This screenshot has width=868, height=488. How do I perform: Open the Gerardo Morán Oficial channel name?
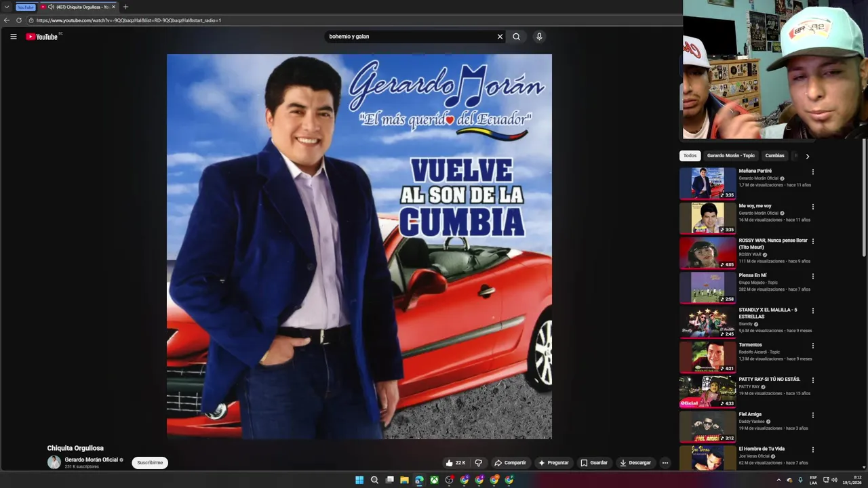point(92,460)
